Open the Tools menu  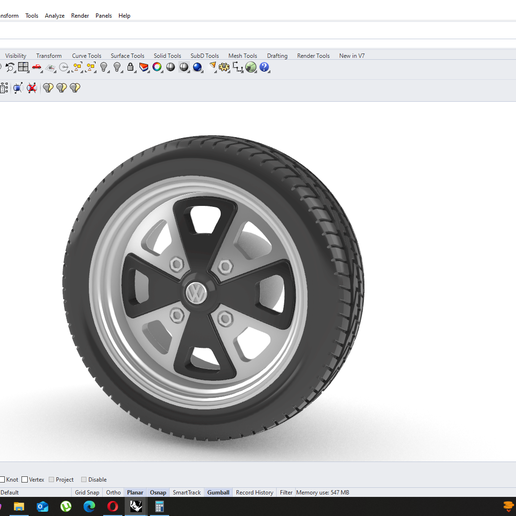pyautogui.click(x=32, y=16)
